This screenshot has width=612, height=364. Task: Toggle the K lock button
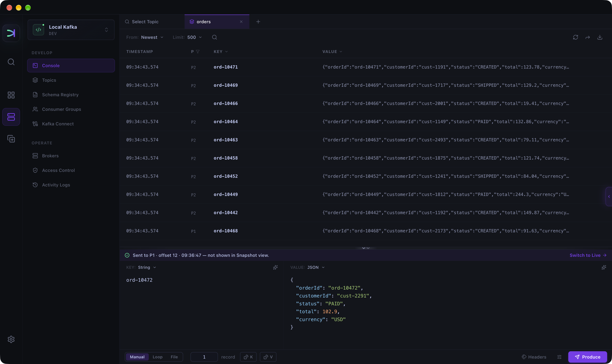248,357
